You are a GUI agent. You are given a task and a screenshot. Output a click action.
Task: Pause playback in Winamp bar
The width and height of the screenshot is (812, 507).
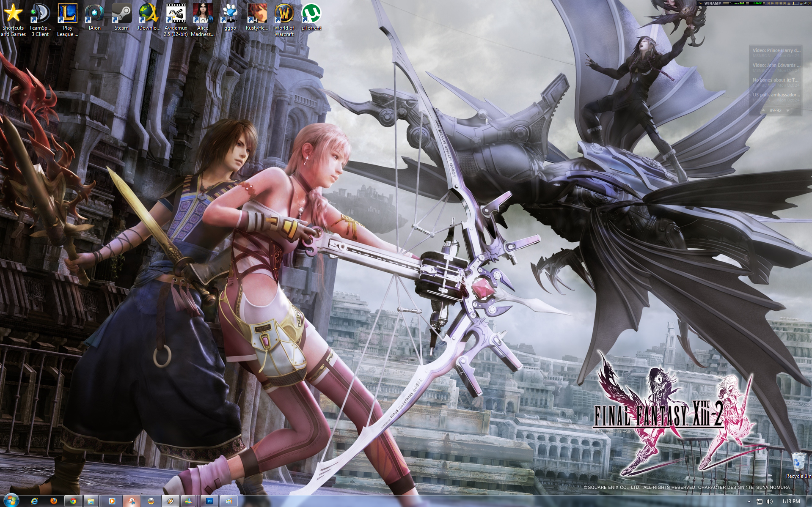tap(777, 3)
